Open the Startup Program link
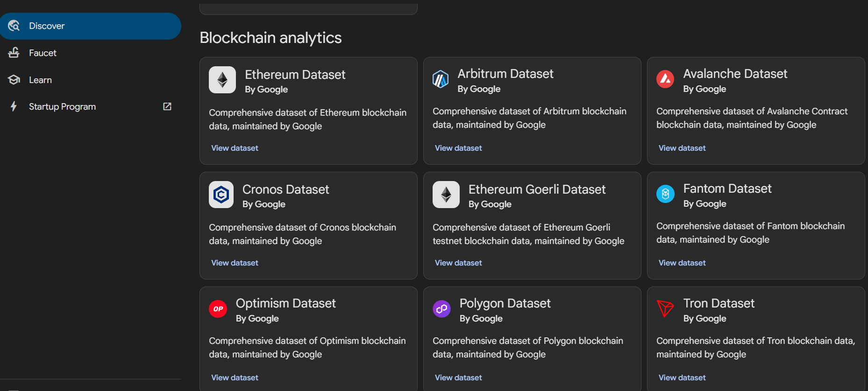The image size is (868, 391). (91, 106)
